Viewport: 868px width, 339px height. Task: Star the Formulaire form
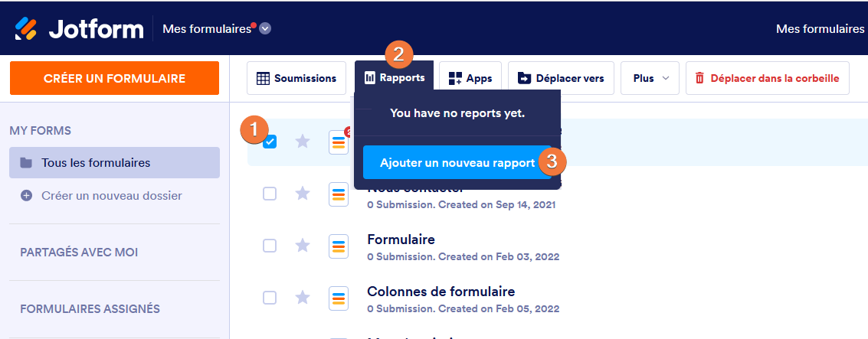point(303,246)
